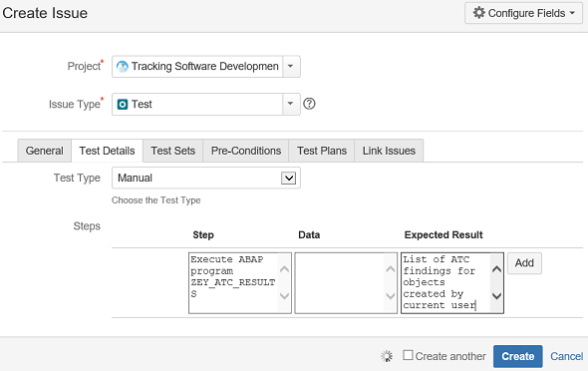
Task: Click the 'Choose the Test Type' hint text
Action: coord(156,200)
